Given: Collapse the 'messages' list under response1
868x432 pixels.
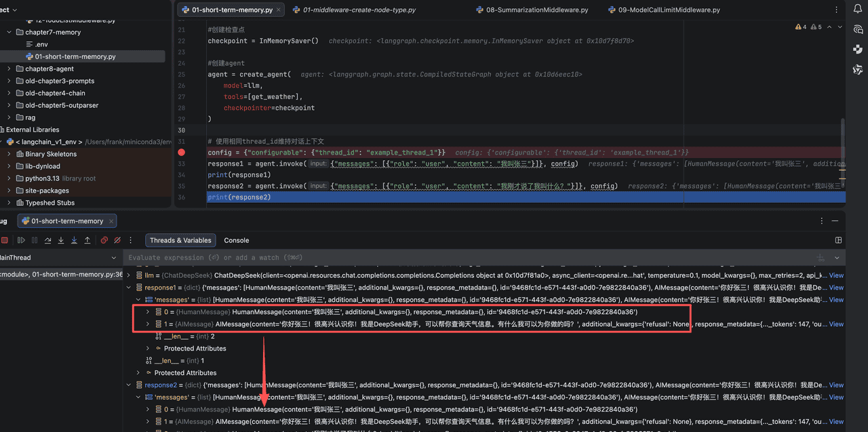Looking at the screenshot, I should (x=138, y=299).
